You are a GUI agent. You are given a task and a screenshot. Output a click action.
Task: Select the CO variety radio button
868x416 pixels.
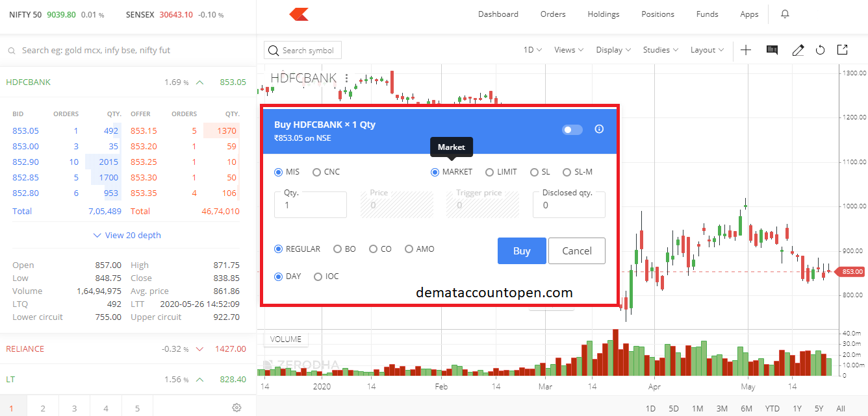tap(373, 249)
